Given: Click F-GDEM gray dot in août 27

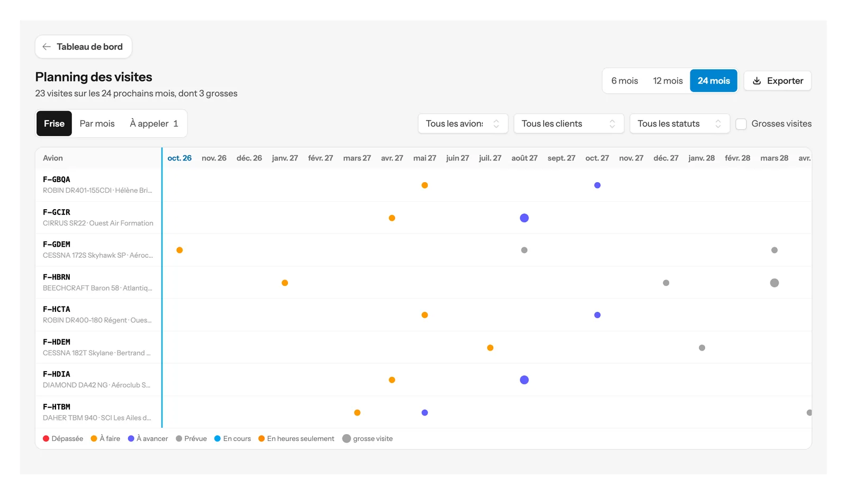Looking at the screenshot, I should [x=524, y=250].
